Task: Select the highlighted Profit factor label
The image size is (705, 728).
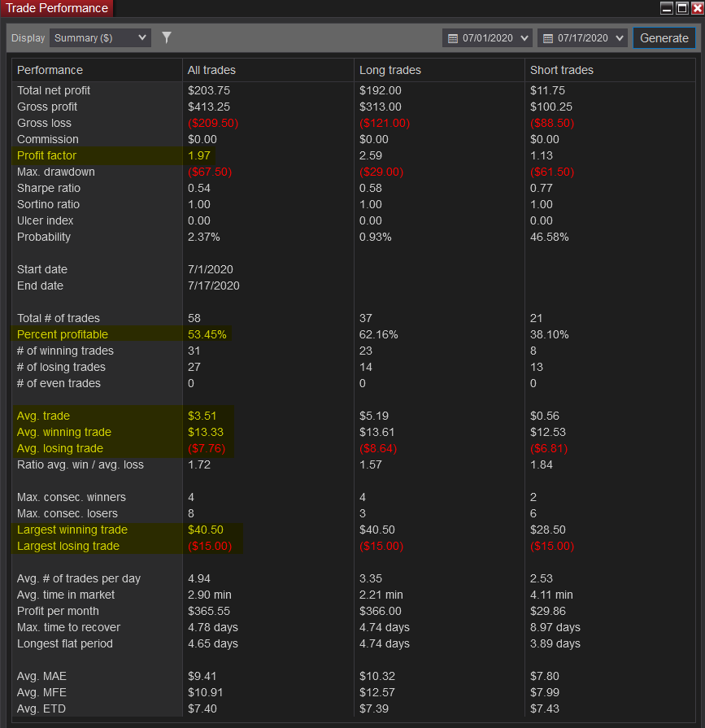Action: tap(46, 155)
